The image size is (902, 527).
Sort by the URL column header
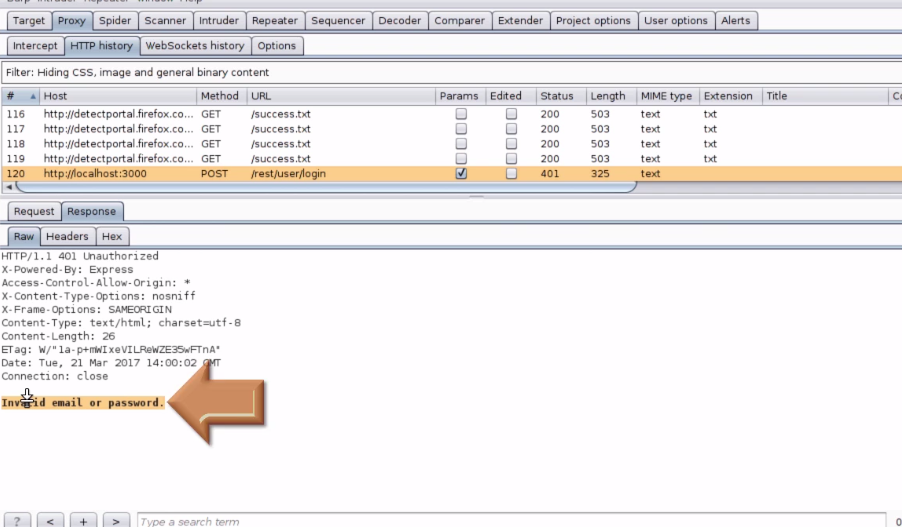click(341, 96)
